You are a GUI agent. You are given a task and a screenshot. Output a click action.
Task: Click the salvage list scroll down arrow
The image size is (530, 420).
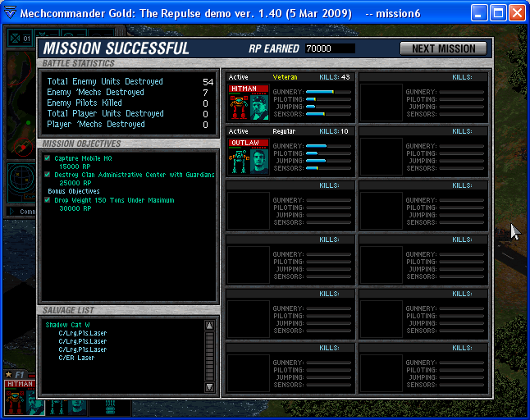[209, 387]
